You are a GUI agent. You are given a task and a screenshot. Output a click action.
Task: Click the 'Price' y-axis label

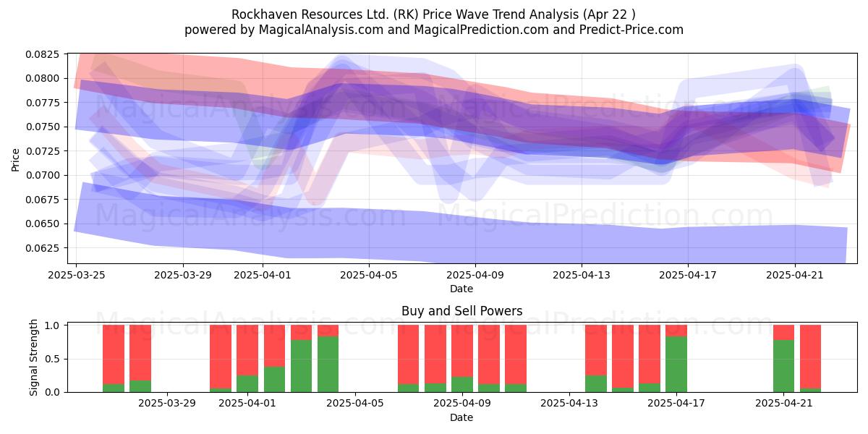[x=15, y=159]
